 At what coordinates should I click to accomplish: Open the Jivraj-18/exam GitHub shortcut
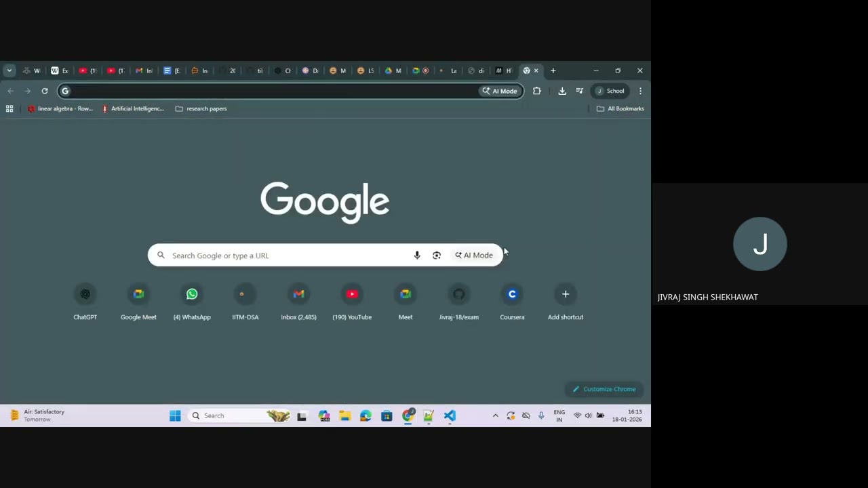click(459, 302)
